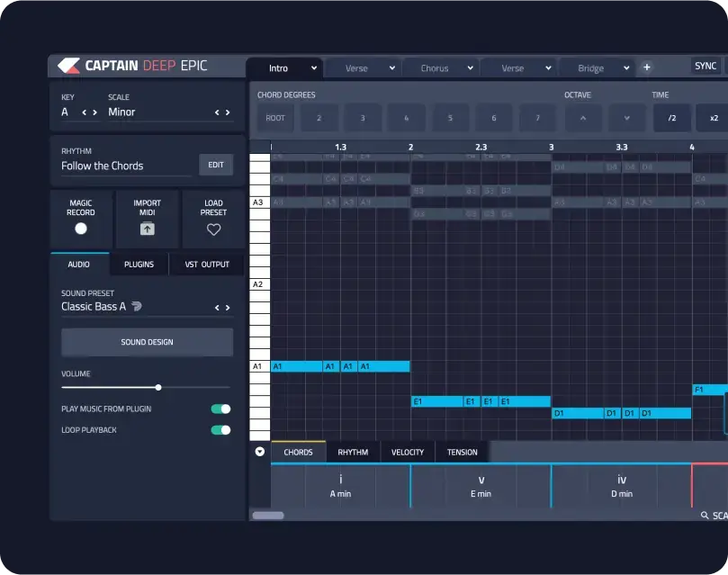Click Edit next to rhythm setting
The image size is (728, 575).
pos(216,165)
